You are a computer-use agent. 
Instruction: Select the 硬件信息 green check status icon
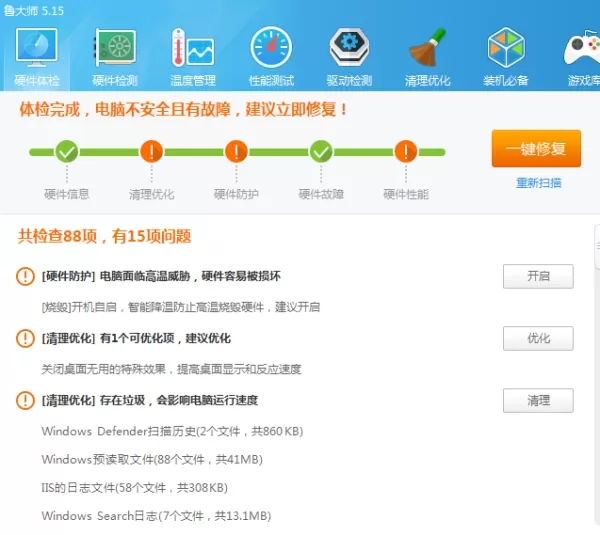tap(67, 152)
